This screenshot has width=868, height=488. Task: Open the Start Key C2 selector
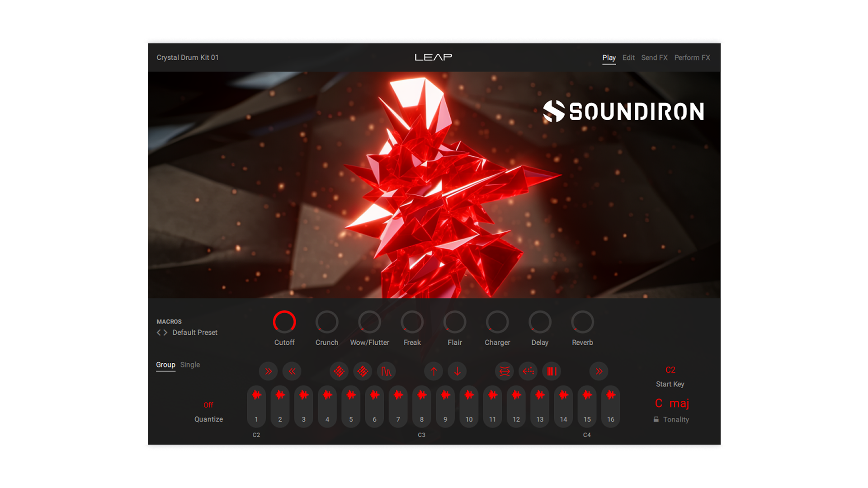(x=670, y=370)
